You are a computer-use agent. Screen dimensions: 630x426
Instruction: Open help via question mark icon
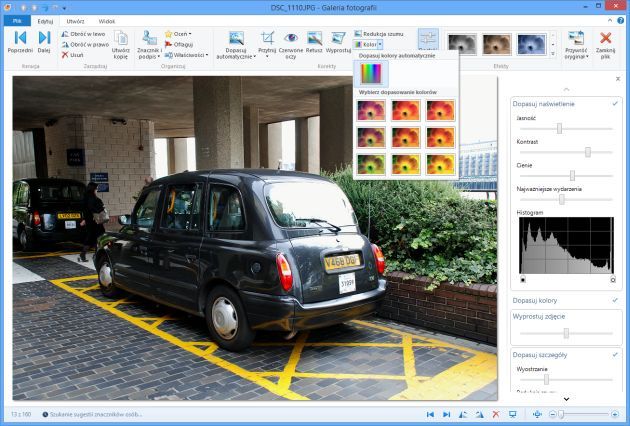tap(621, 20)
